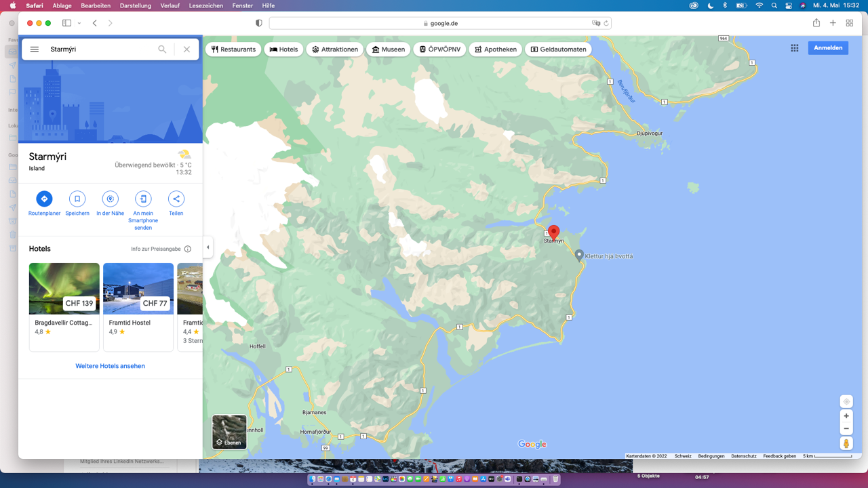Screen dimensions: 868x488
Task: Toggle Do Not Disturb moon icon
Action: pos(711,5)
